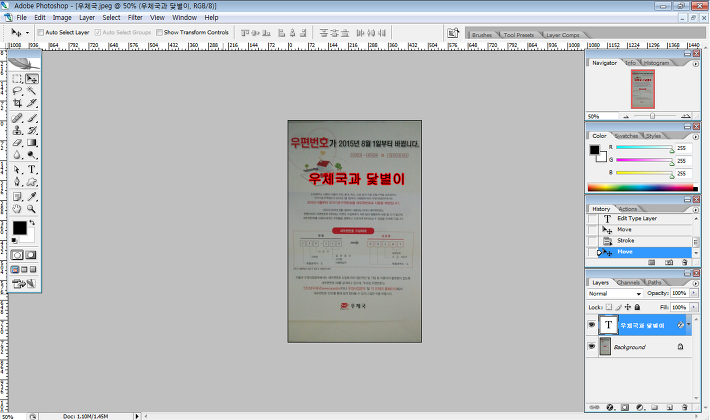This screenshot has width=710, height=420.
Task: Select the Blur tool
Action: [x=17, y=155]
